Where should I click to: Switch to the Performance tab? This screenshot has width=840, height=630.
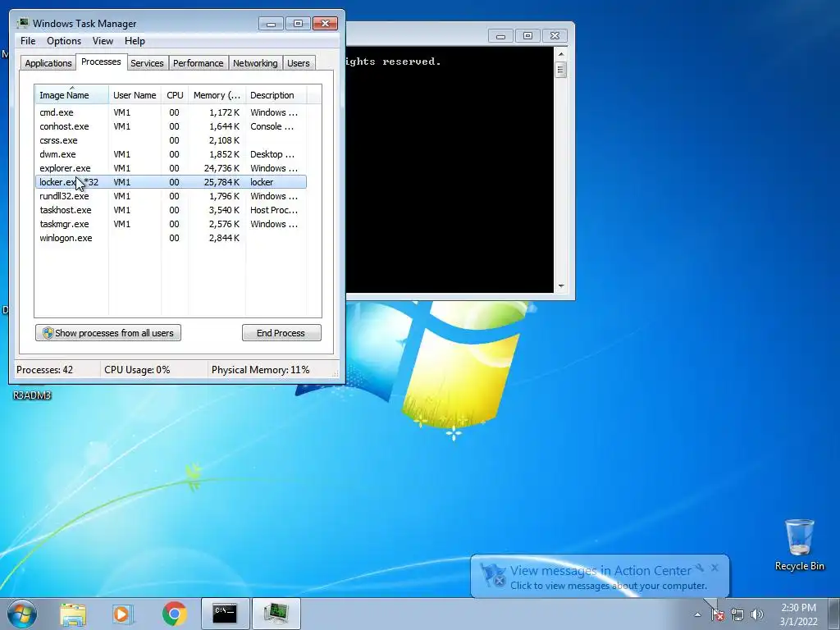click(x=199, y=63)
